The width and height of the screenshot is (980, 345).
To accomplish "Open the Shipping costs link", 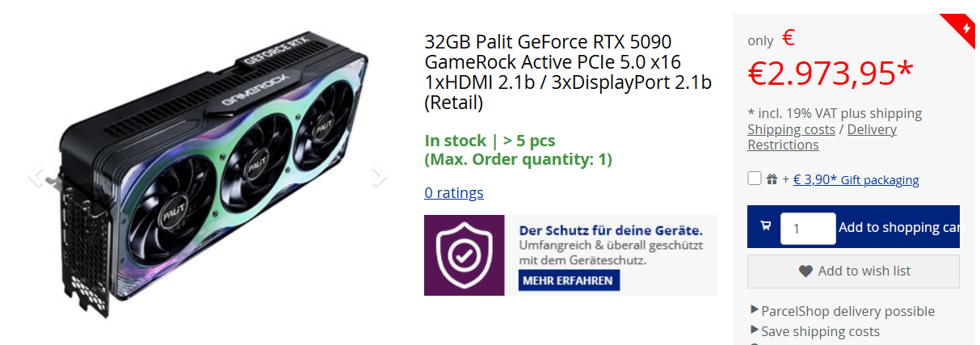I will (x=791, y=129).
